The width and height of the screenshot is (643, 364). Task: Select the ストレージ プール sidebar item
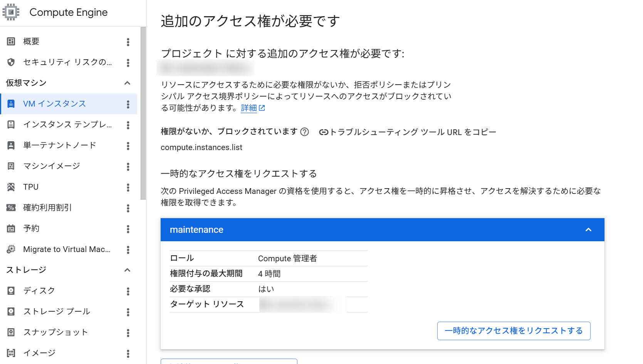pos(56,311)
